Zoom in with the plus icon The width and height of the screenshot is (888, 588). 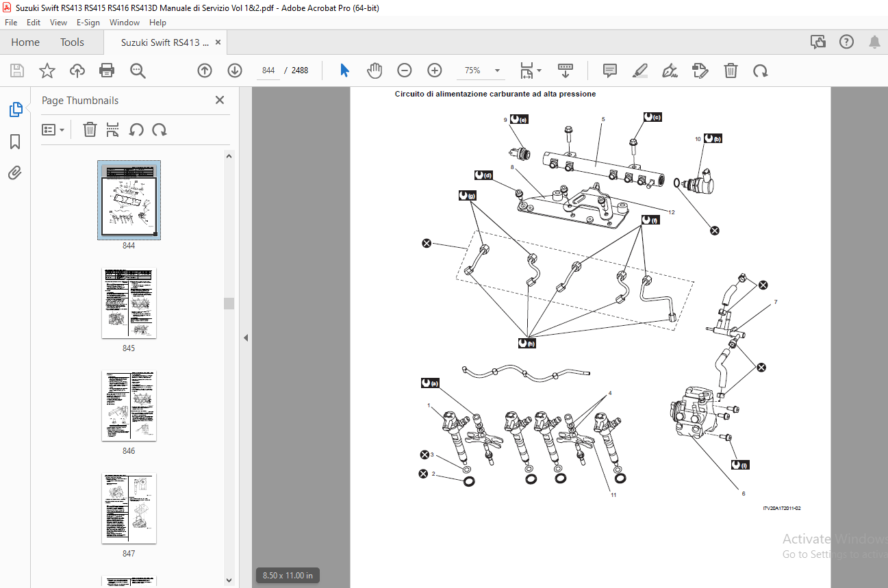(435, 71)
